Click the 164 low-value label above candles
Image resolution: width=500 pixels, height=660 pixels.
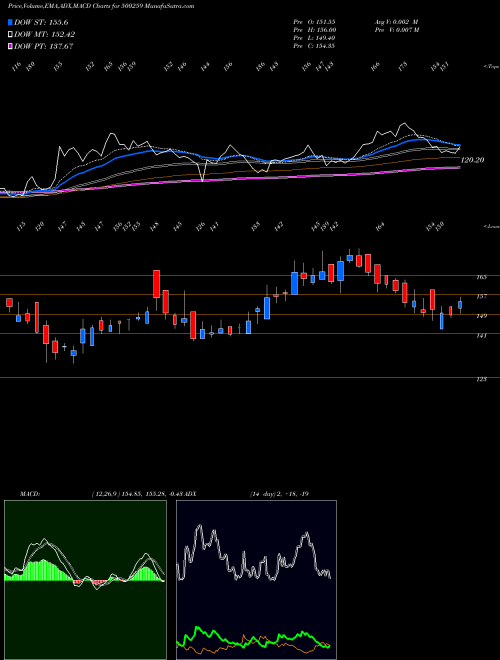click(380, 226)
